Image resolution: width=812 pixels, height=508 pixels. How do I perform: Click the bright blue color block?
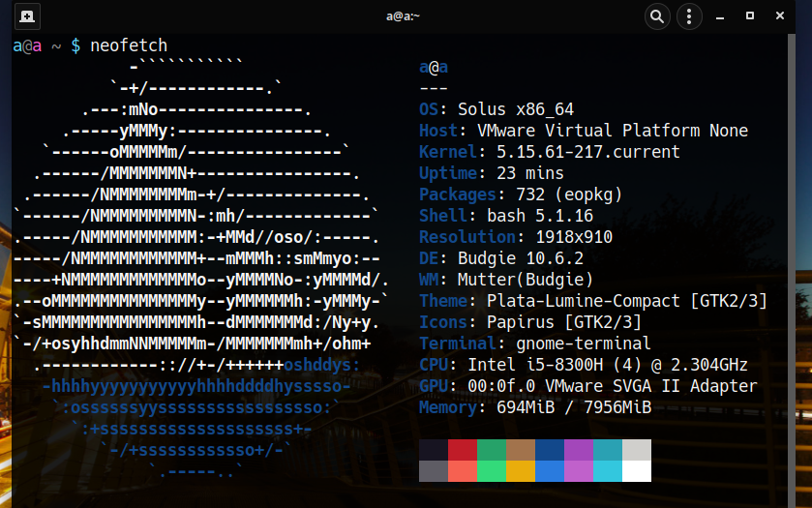(550, 471)
